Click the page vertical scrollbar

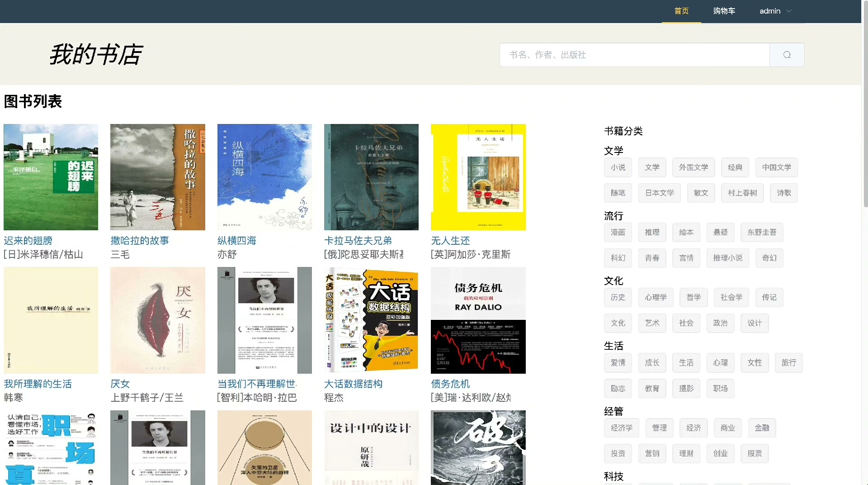click(865, 104)
